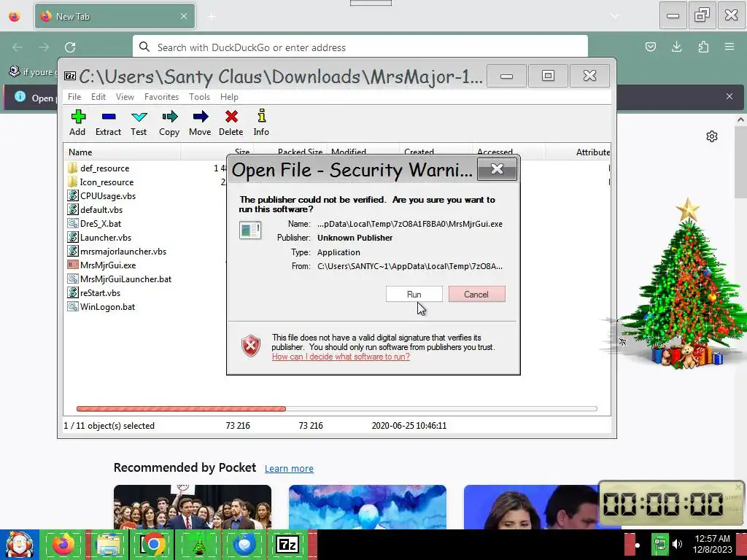Screen dimensions: 747x560
Task: Go forward with Firefox forward arrow
Action: click(44, 47)
